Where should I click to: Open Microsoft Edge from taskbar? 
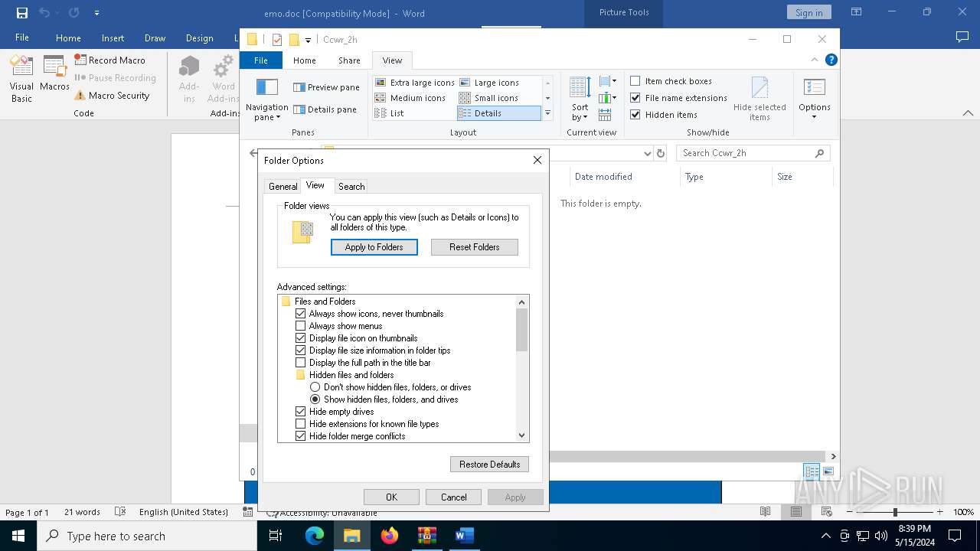[315, 536]
